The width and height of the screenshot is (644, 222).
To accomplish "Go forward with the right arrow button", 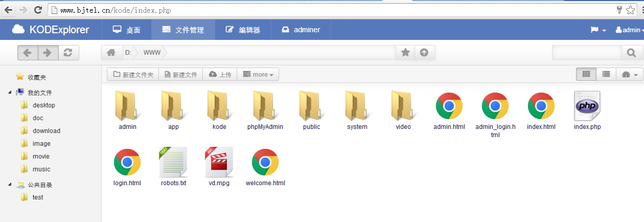I will (48, 53).
